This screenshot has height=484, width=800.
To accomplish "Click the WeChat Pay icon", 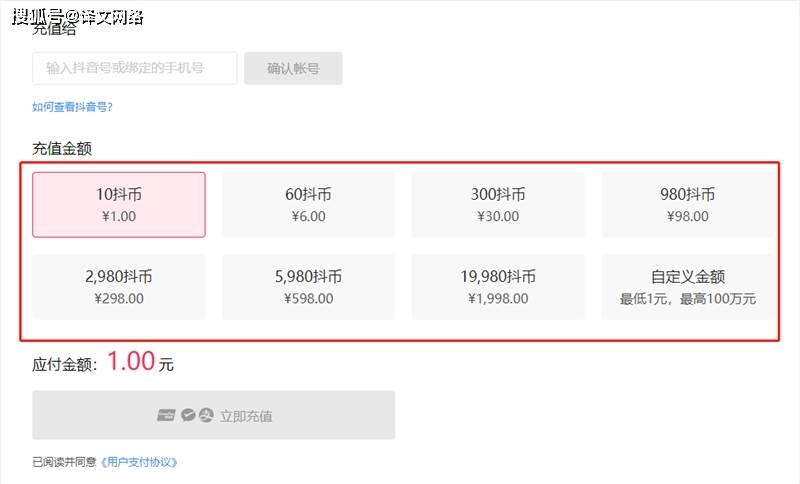I will (x=185, y=415).
